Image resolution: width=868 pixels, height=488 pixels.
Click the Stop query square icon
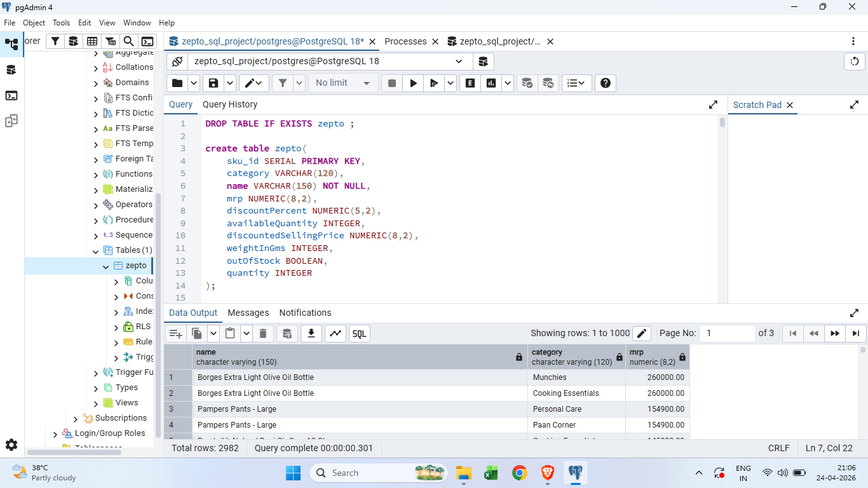coord(392,83)
